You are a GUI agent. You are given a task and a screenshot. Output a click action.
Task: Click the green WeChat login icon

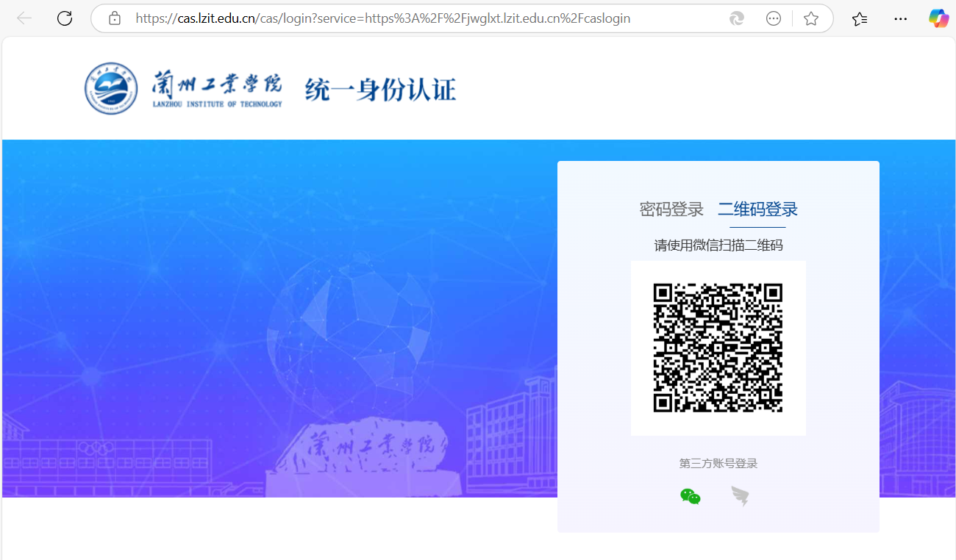click(x=690, y=497)
